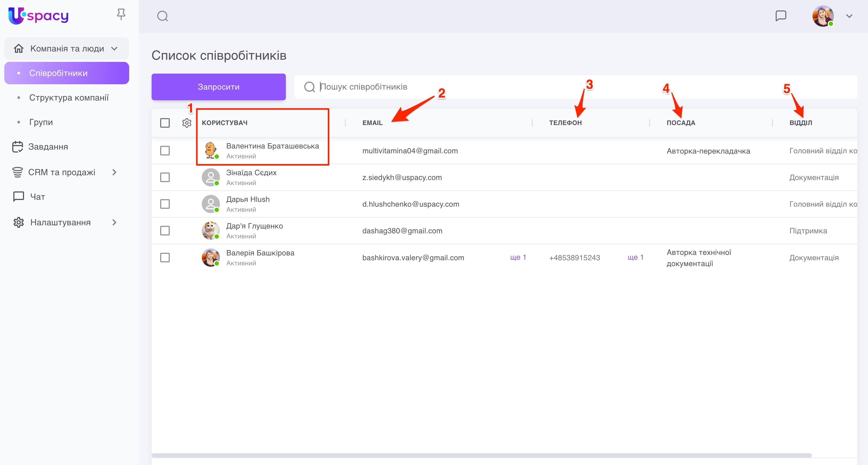Open profile avatar in top right

coord(823,16)
